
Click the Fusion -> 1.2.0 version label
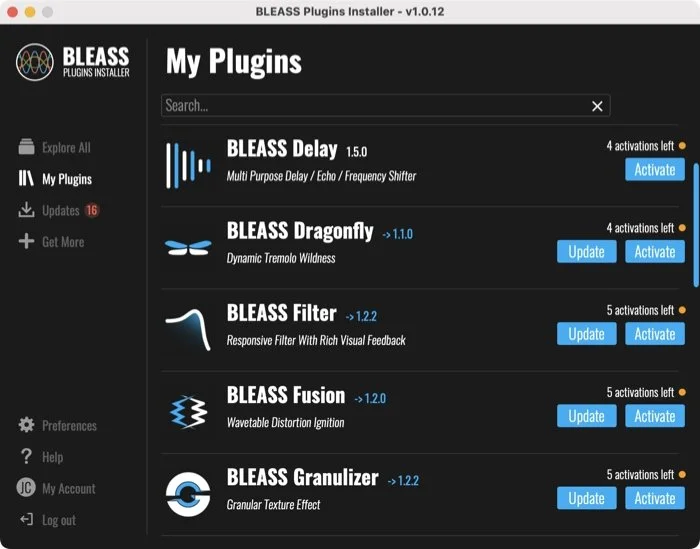[370, 398]
